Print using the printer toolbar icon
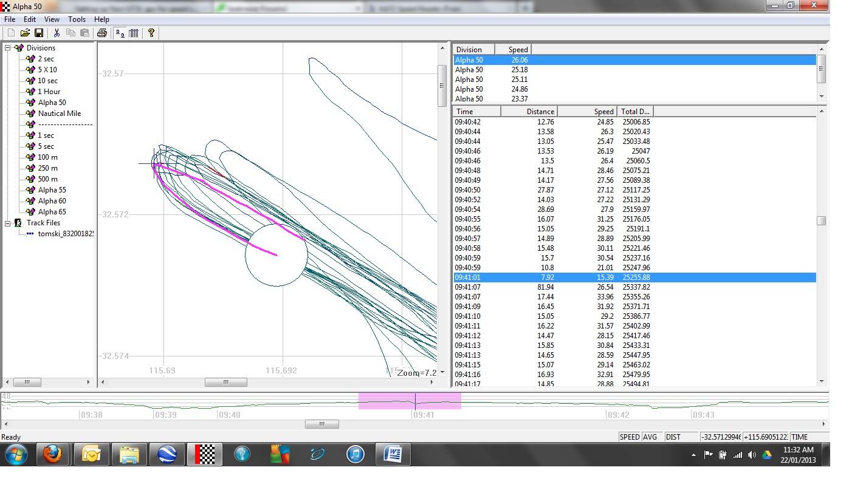 102,33
